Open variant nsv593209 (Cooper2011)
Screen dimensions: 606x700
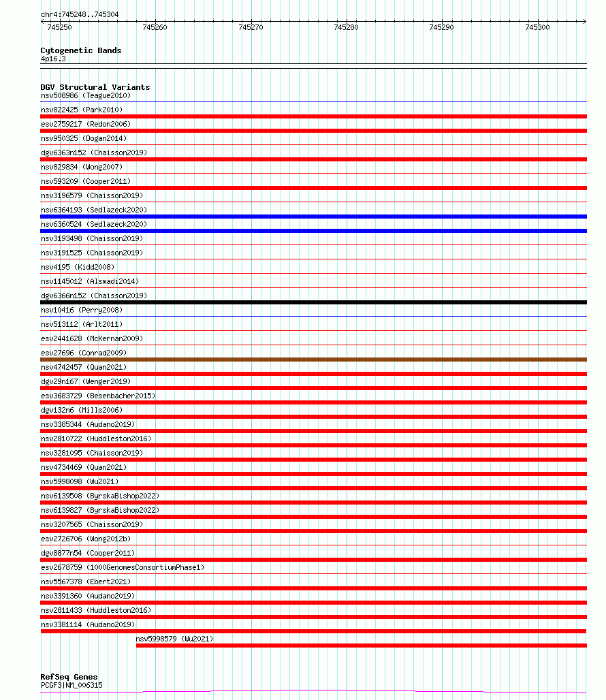[x=86, y=181]
